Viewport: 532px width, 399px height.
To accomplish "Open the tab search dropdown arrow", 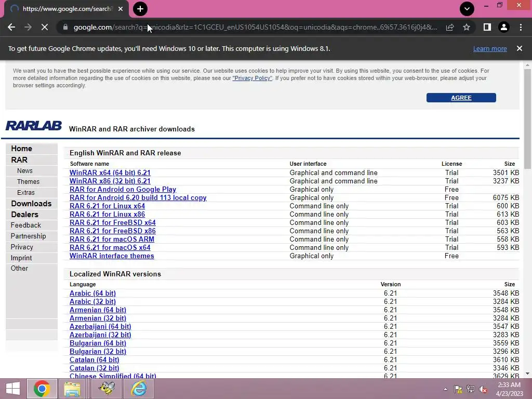I will pyautogui.click(x=467, y=9).
